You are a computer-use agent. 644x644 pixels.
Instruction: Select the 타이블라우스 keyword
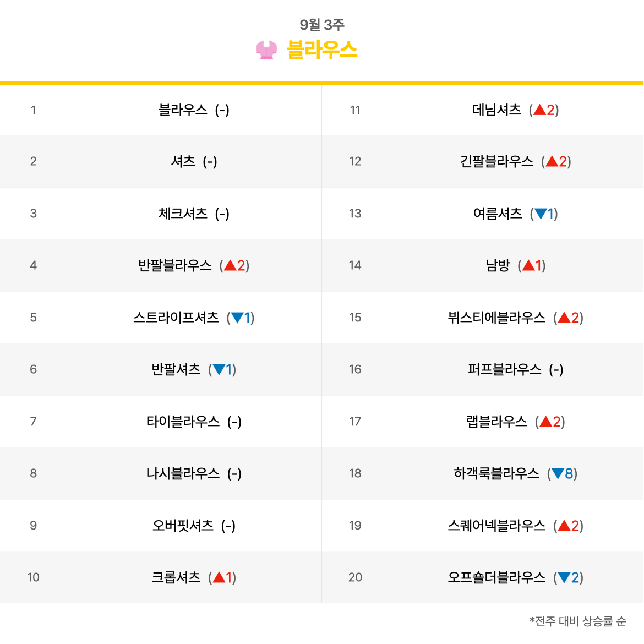coord(183,422)
